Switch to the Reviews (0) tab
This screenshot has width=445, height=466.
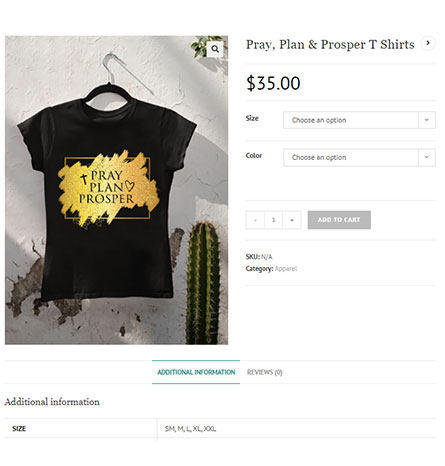(265, 372)
